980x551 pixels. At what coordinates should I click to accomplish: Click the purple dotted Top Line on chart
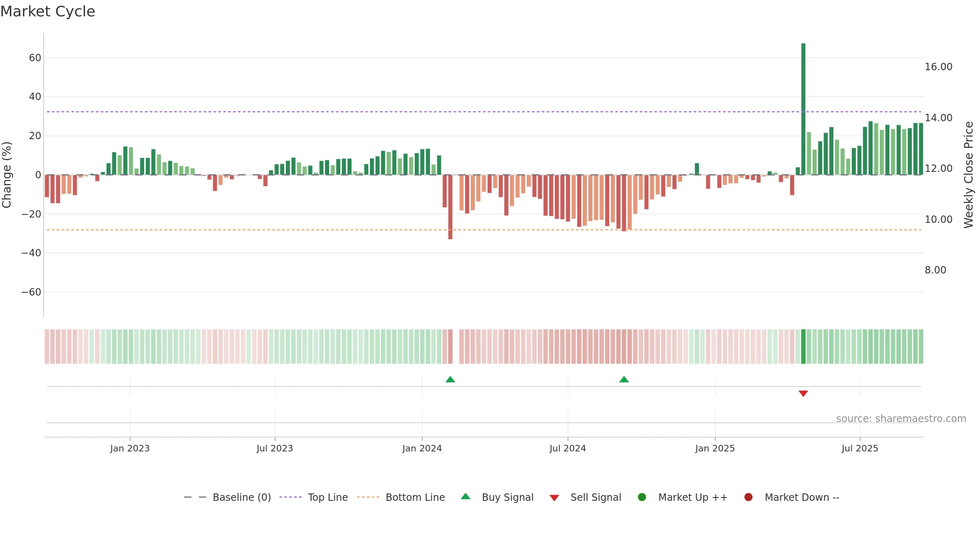click(484, 112)
